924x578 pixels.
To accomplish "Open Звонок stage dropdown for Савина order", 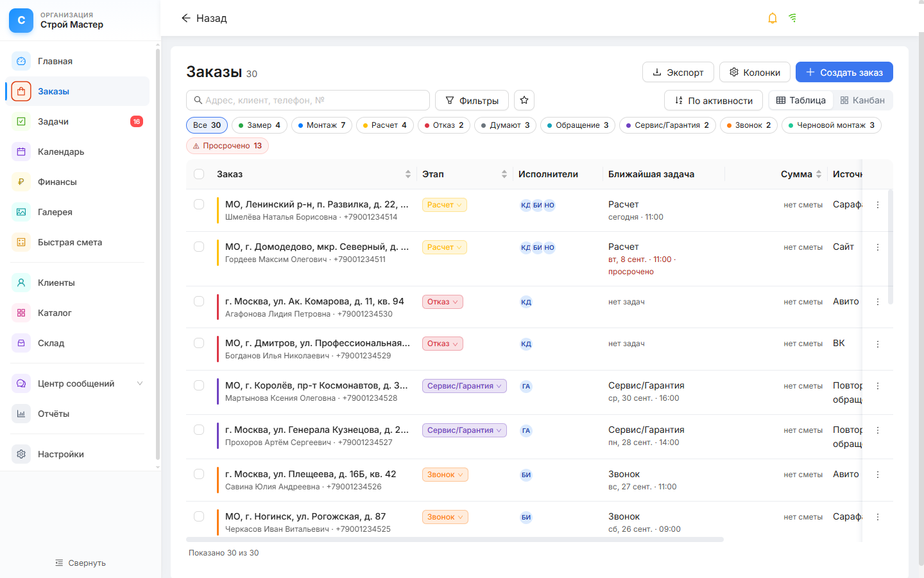I will point(445,475).
